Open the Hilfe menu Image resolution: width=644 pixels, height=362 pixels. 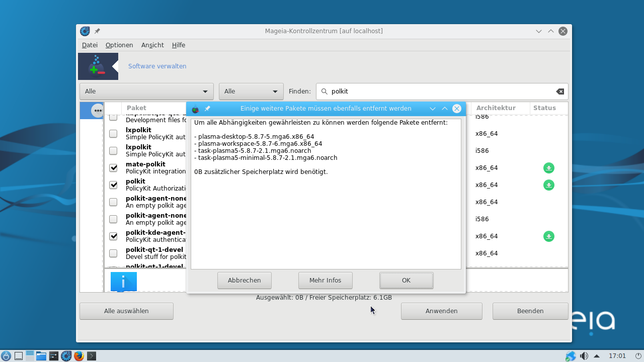179,45
